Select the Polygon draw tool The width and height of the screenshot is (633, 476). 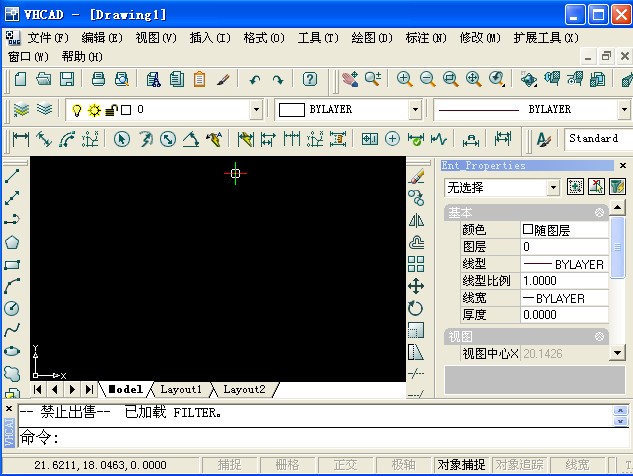[12, 242]
